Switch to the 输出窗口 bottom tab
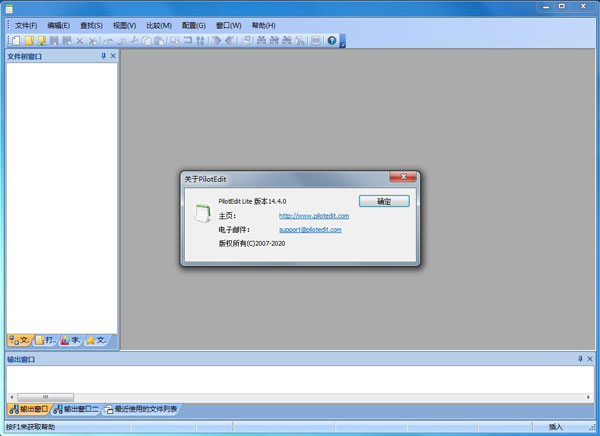 click(x=29, y=409)
